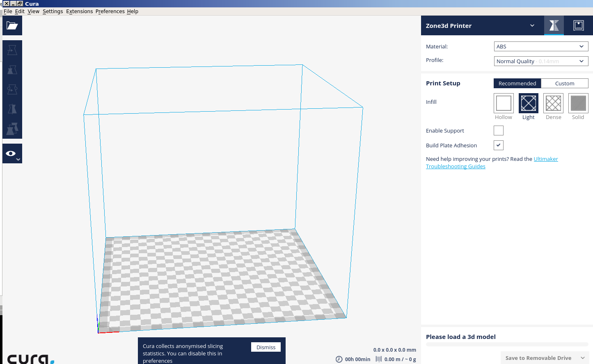Minimize the Cura window
The image size is (593, 364).
coord(13,4)
